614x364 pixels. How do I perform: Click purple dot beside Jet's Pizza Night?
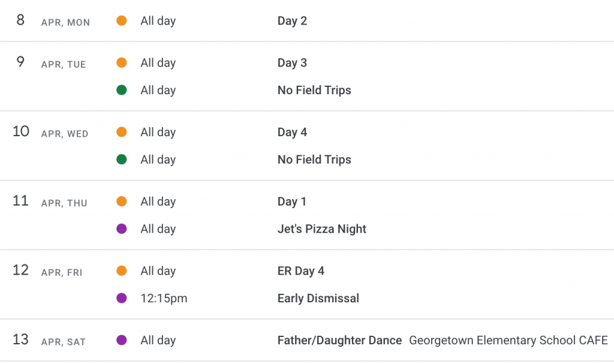[x=121, y=228]
